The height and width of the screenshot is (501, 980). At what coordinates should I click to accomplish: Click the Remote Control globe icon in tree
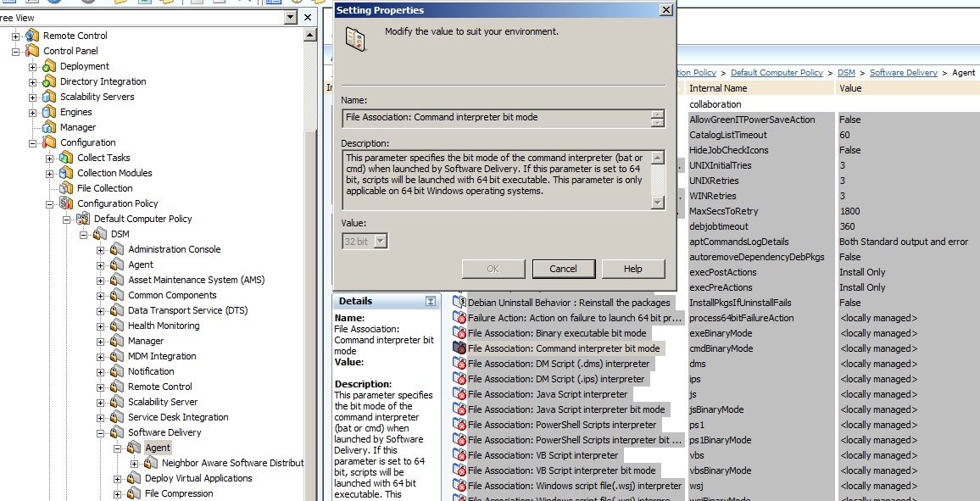(32, 36)
